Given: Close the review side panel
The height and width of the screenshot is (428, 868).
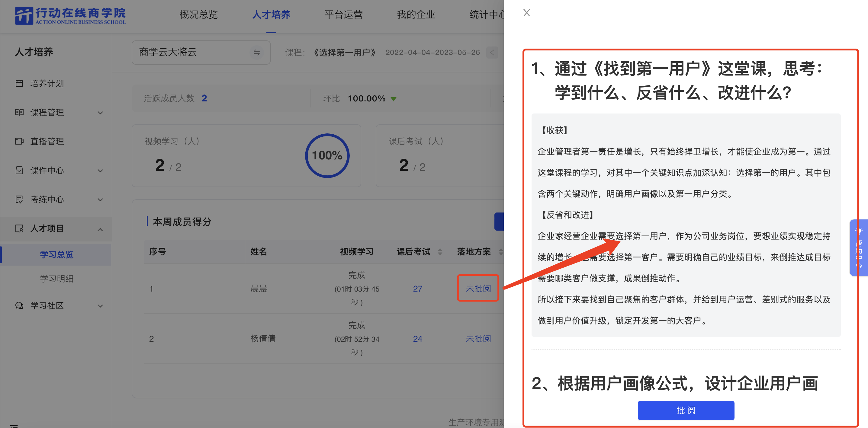Looking at the screenshot, I should click(x=526, y=13).
